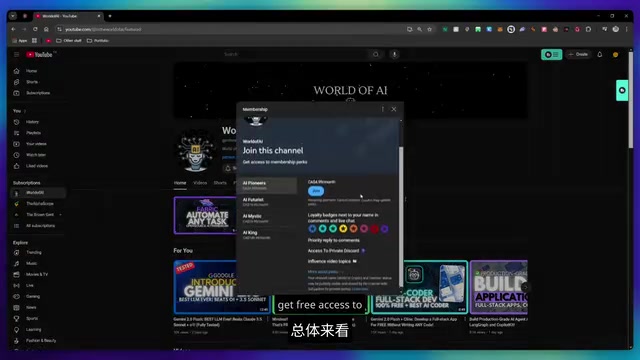The image size is (640, 360).
Task: Open Membership dialog more options menu
Action: (x=382, y=109)
